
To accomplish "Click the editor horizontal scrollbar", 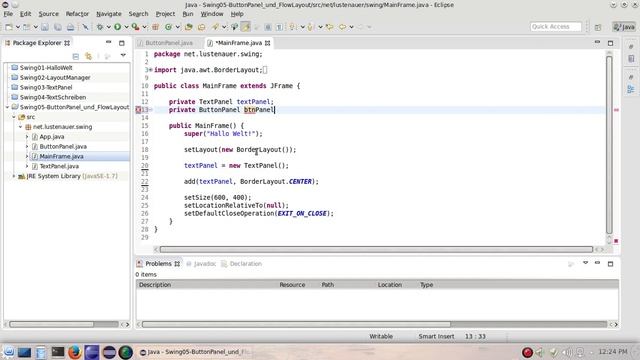I will 376,249.
